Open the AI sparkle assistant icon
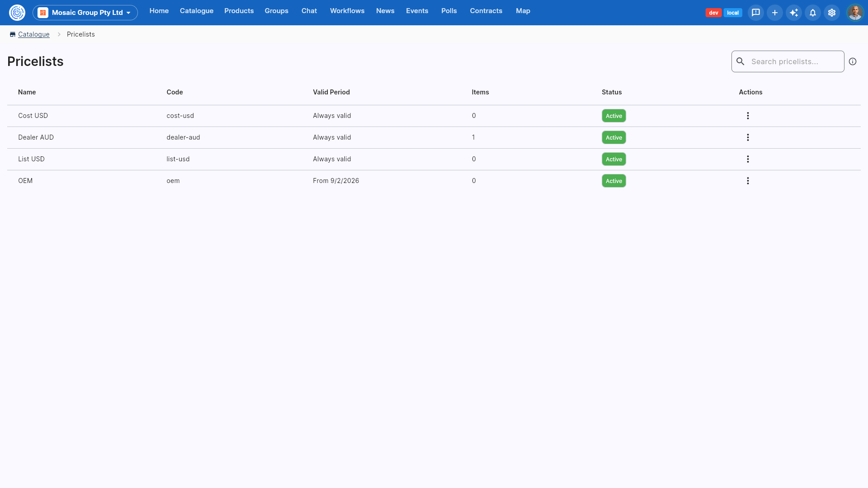 (794, 13)
